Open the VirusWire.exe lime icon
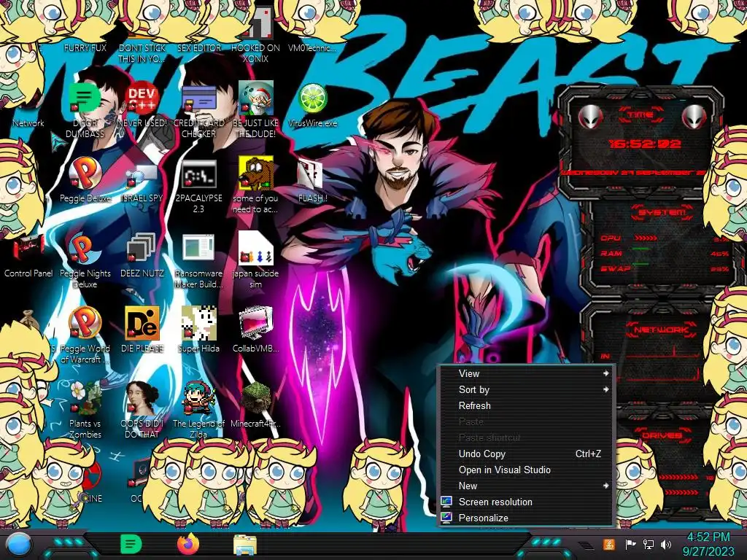Viewport: 747px width, 560px height. click(x=312, y=99)
